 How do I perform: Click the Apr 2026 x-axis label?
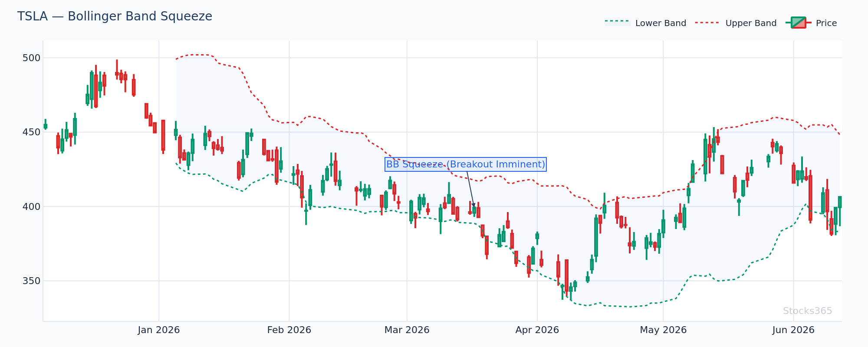pyautogui.click(x=537, y=330)
